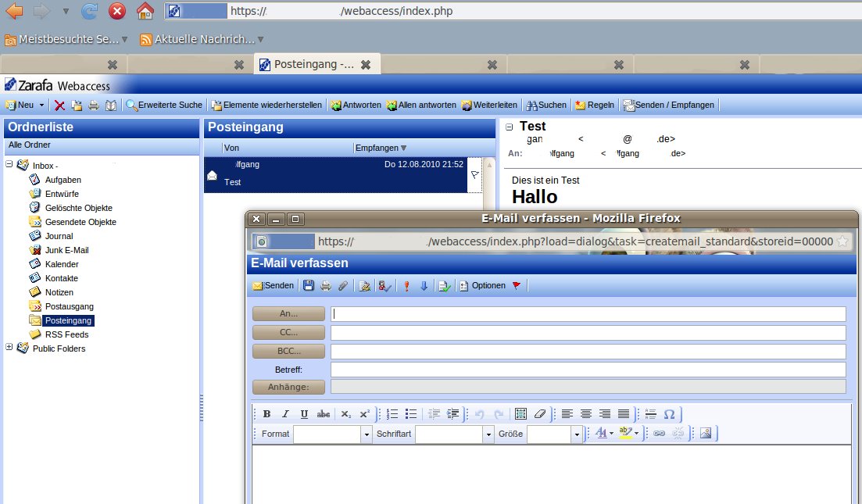Viewport: 862px width, 504px height.
Task: Insert an image with the picture icon
Action: [x=706, y=434]
